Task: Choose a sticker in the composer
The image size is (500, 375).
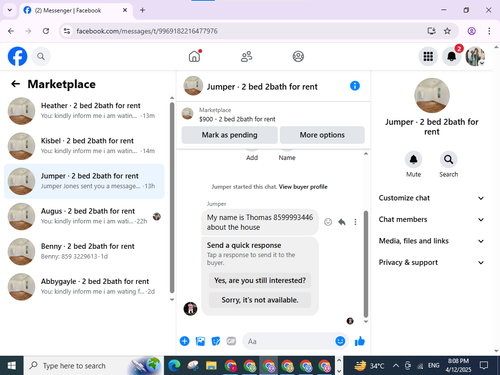Action: click(x=216, y=341)
